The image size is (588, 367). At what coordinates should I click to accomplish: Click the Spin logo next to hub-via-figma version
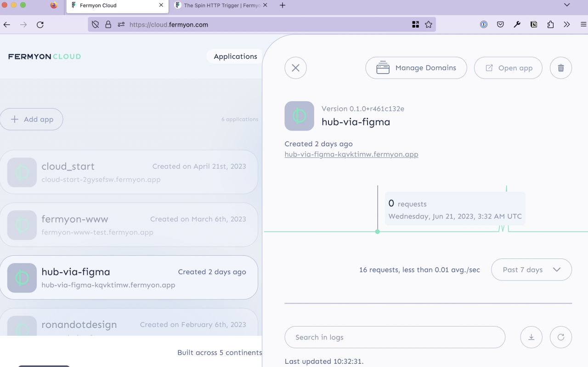point(299,116)
